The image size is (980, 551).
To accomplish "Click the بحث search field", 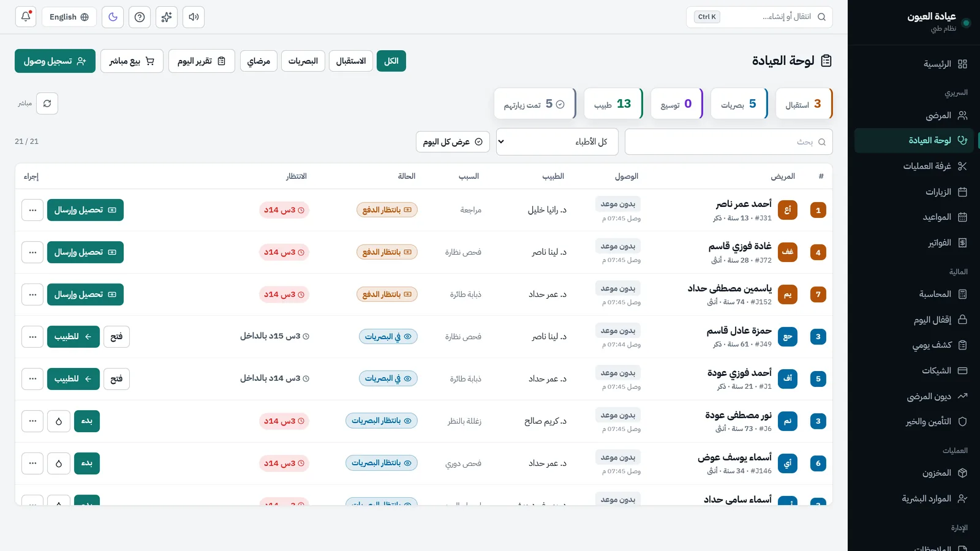I will point(729,141).
